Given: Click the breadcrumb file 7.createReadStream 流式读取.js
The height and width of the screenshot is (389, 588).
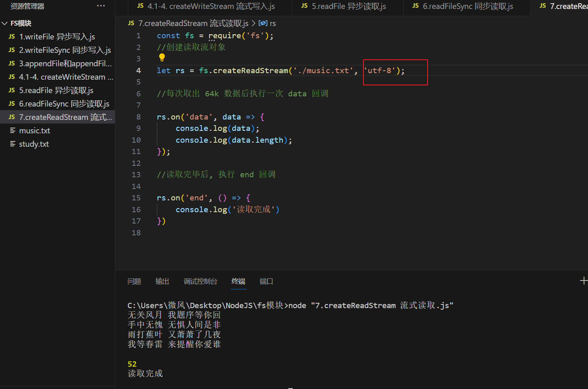Looking at the screenshot, I should 193,24.
